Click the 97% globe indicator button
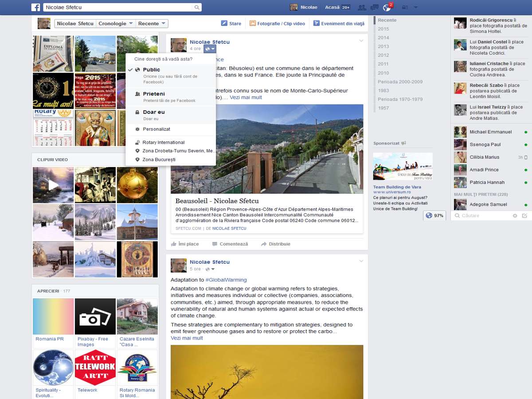532x399 pixels. (434, 215)
